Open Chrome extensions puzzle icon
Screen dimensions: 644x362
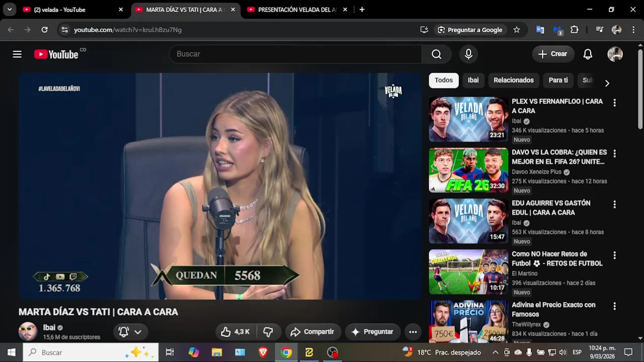[574, 30]
